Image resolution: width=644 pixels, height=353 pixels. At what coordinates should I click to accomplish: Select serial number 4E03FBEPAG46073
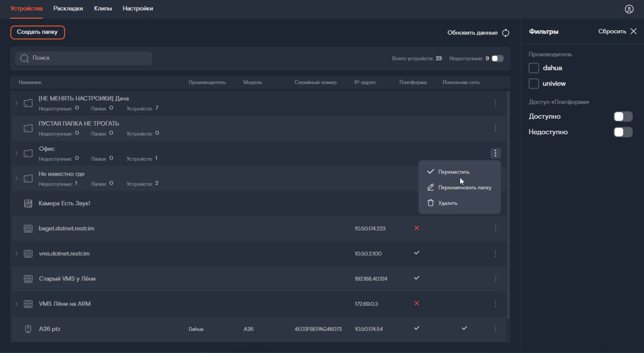point(318,329)
